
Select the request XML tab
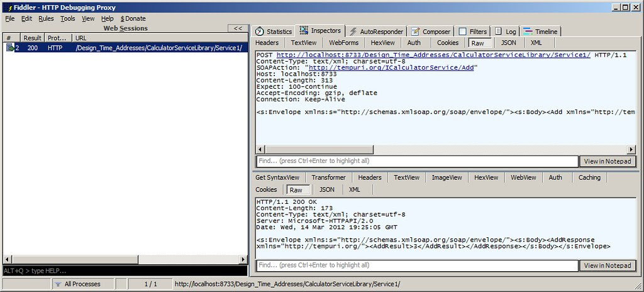pyautogui.click(x=536, y=43)
